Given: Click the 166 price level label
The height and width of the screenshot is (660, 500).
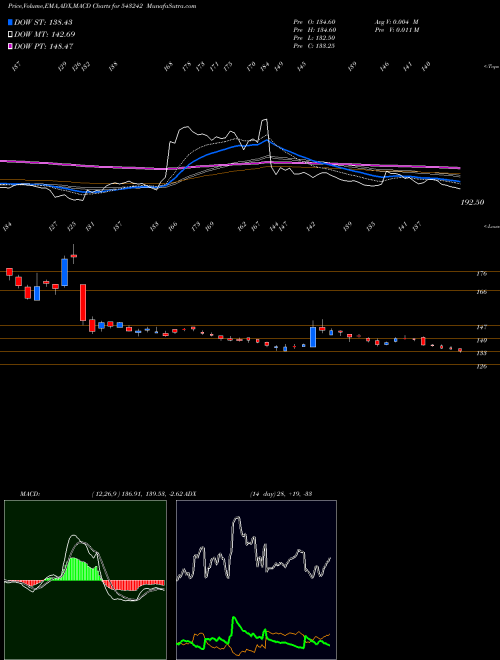Looking at the screenshot, I should coord(482,292).
